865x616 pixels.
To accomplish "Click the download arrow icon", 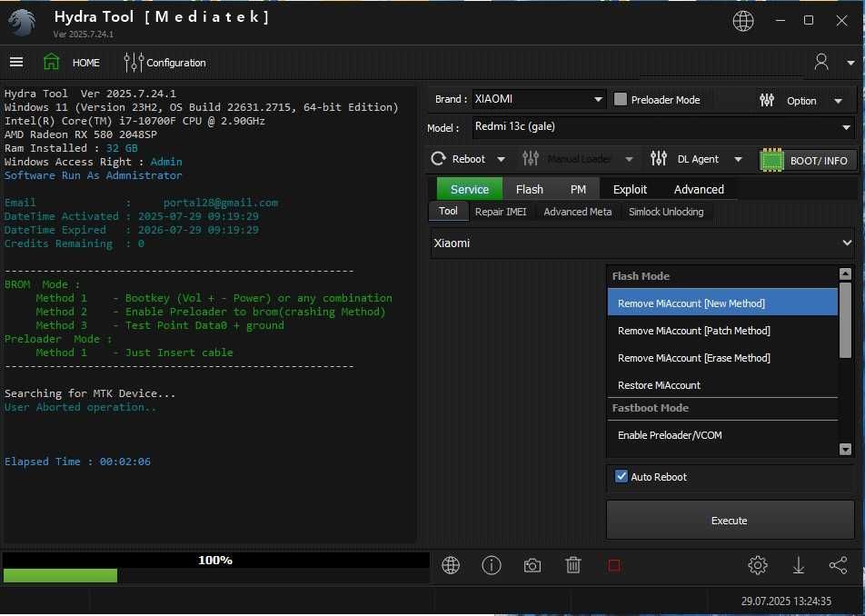I will tap(799, 565).
